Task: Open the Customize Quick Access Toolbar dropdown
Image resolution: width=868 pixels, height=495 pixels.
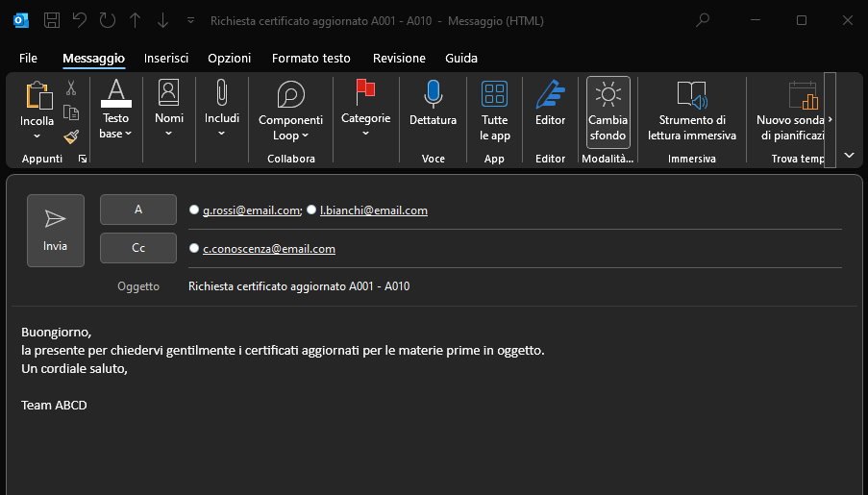Action: pyautogui.click(x=190, y=20)
